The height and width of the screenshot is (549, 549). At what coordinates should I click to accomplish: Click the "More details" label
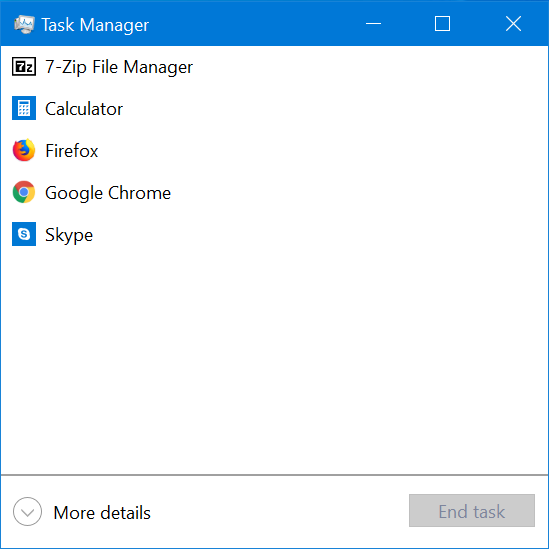coord(102,513)
